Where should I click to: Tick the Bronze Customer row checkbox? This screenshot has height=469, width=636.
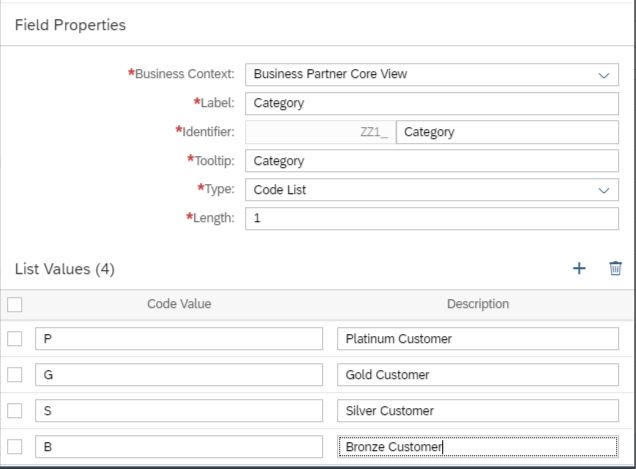15,447
